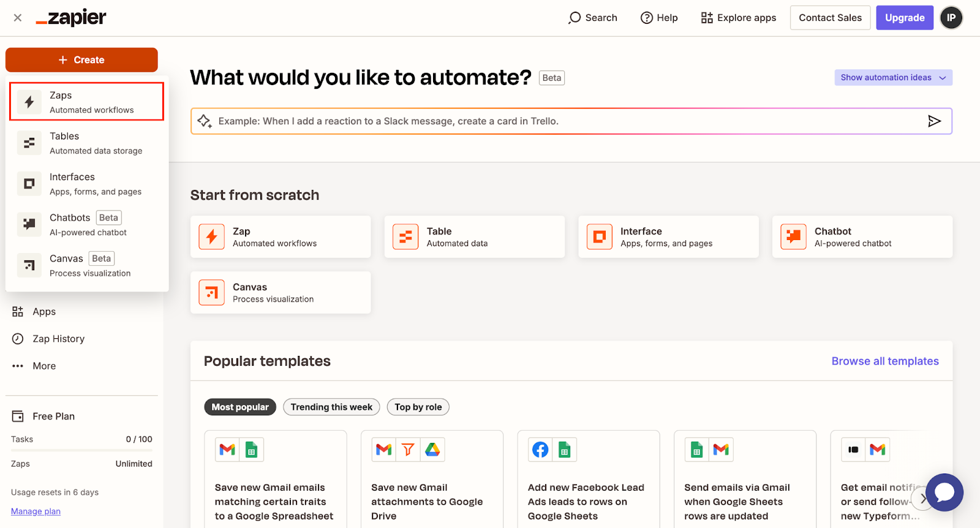Click the send arrow in the prompt box
980x528 pixels.
[933, 121]
